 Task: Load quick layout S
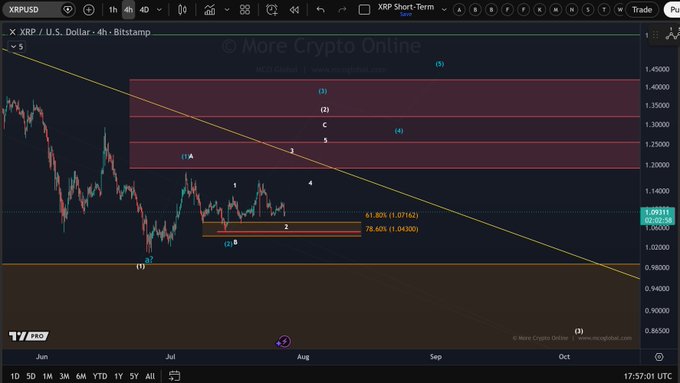pyautogui.click(x=588, y=10)
